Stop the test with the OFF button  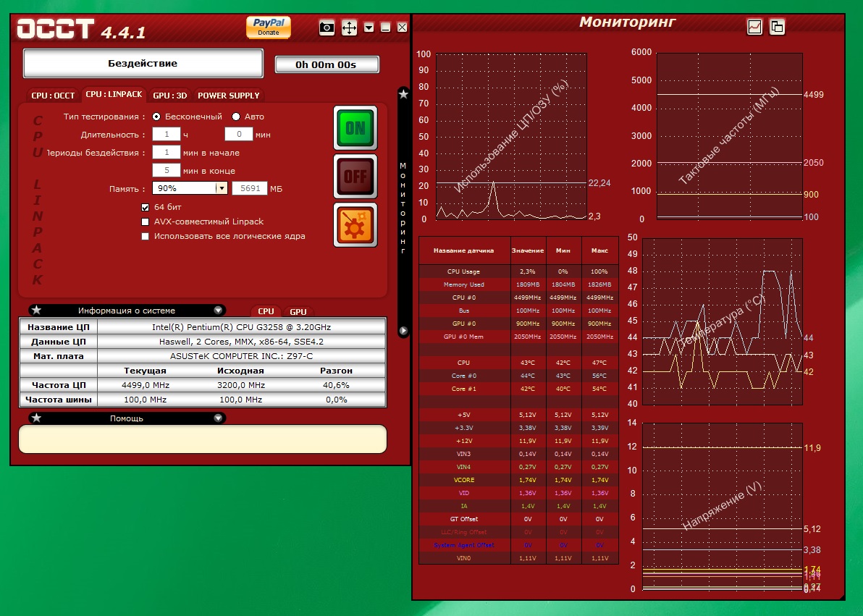point(355,176)
